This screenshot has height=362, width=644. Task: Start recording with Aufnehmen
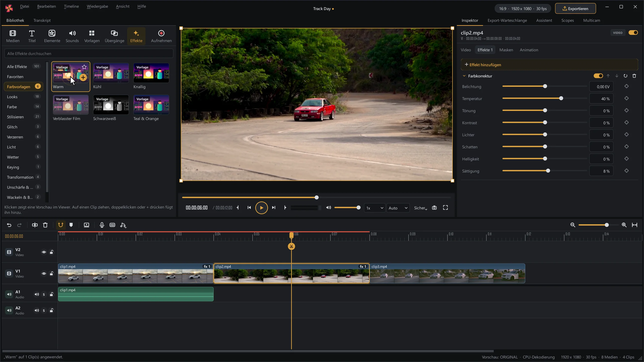(161, 36)
